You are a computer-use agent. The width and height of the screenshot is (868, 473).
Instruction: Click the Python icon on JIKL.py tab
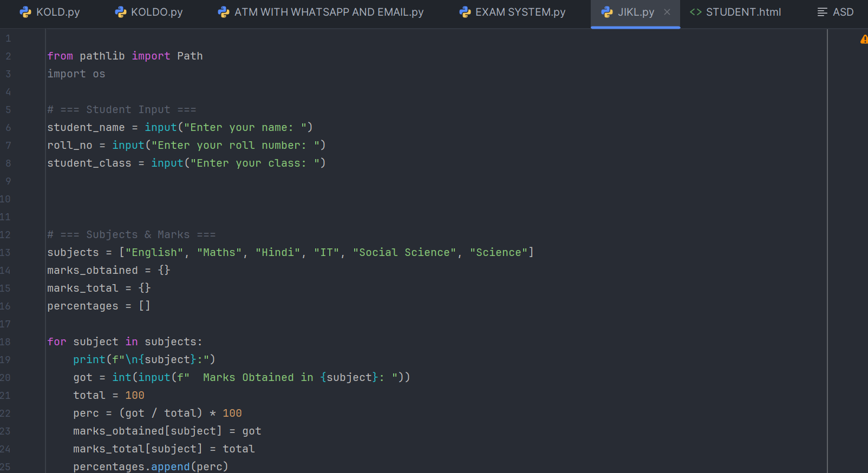tap(607, 12)
